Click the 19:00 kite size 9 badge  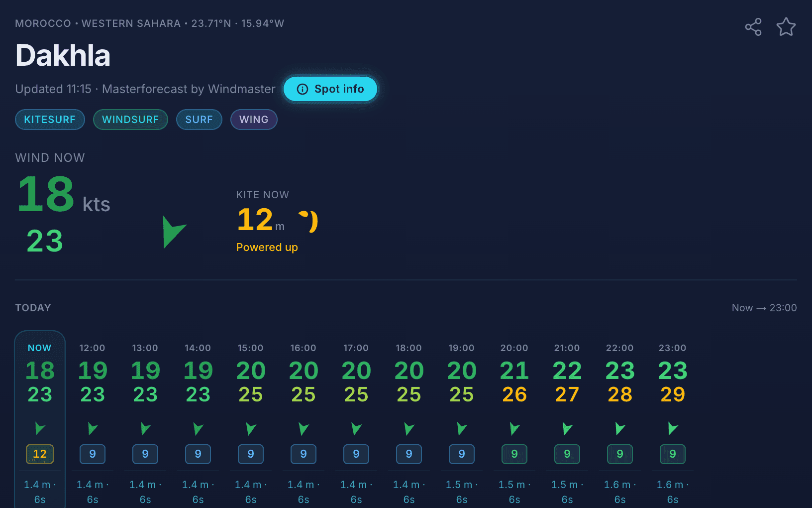(462, 454)
